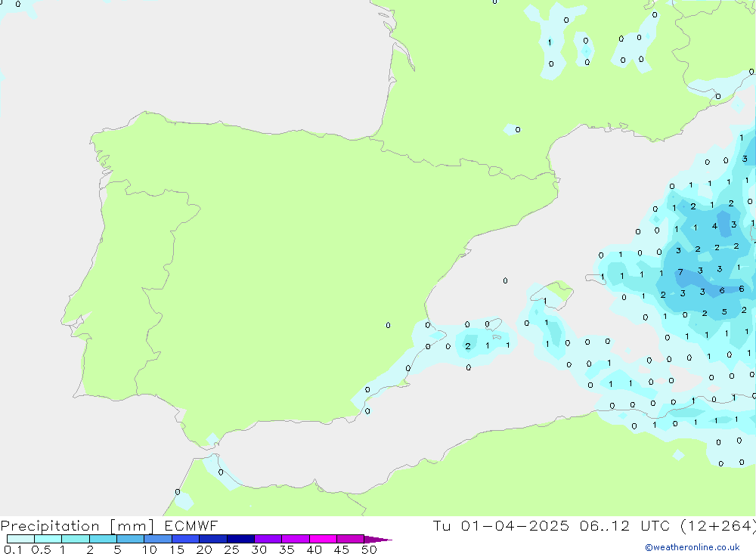Click the value 5 in the rain area
This screenshot has height=554, width=756.
point(724,311)
